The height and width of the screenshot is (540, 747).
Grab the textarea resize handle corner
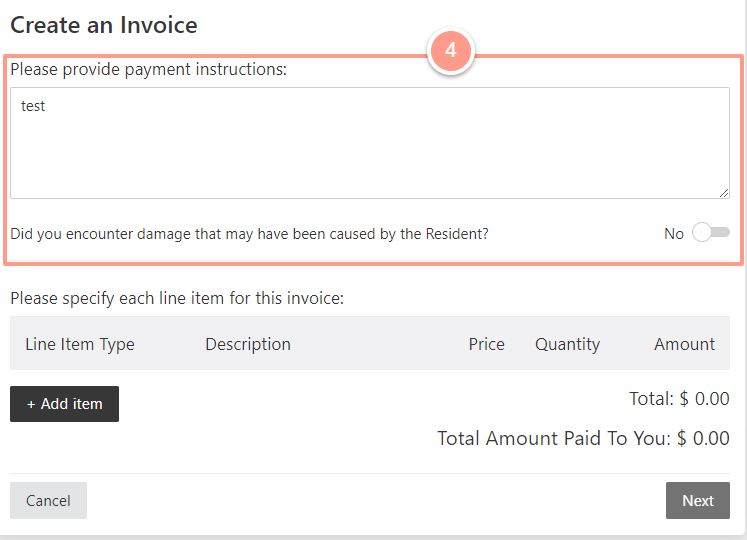[x=724, y=193]
